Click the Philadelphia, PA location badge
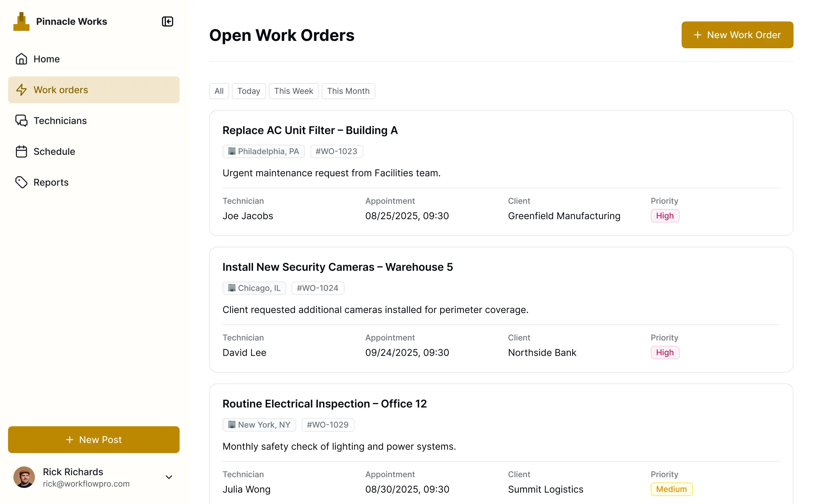Viewport: 815px width, 504px height. [x=263, y=151]
